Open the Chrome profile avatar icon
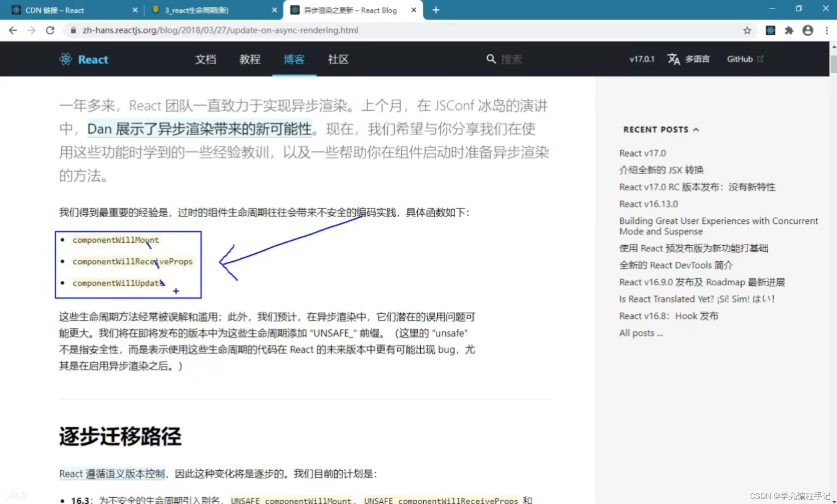837x504 pixels. click(808, 30)
